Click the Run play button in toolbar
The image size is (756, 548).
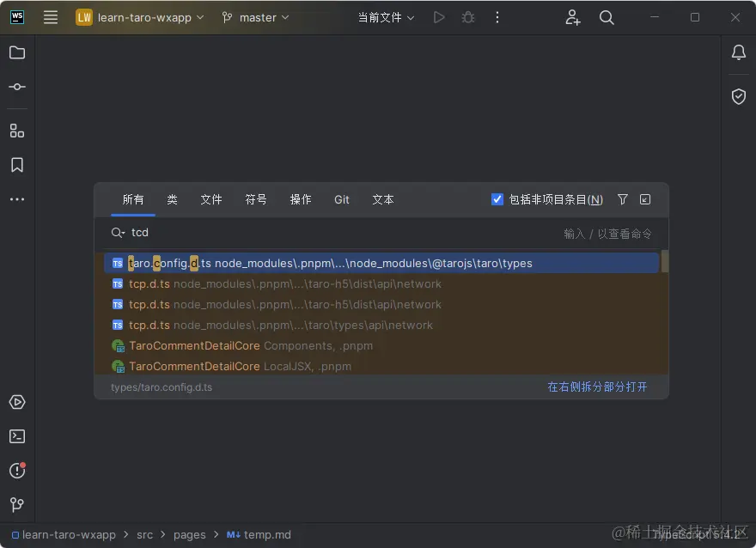[439, 16]
